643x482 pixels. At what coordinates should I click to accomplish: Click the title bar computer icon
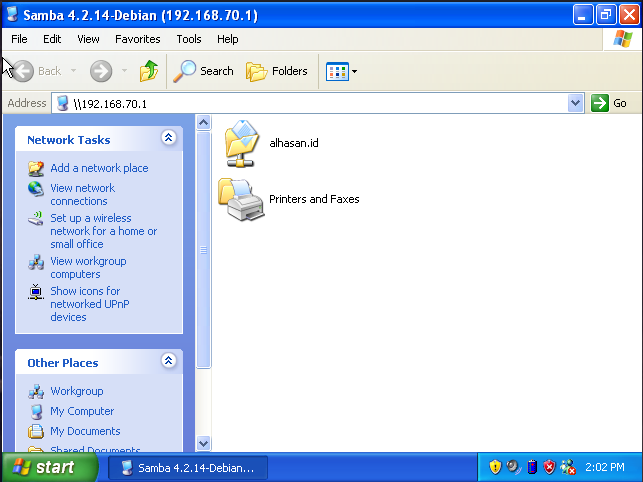(13, 15)
